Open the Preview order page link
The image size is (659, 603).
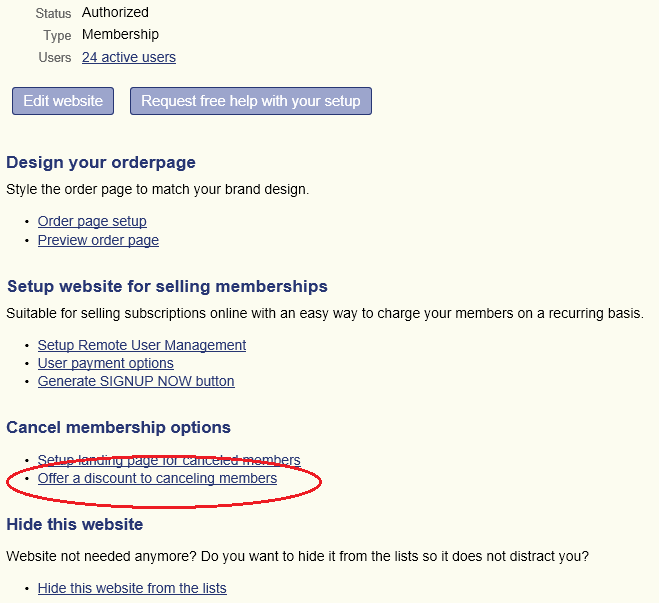tap(98, 240)
